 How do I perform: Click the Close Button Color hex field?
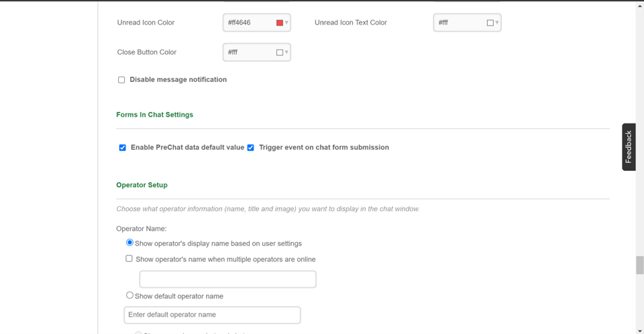[x=249, y=52]
